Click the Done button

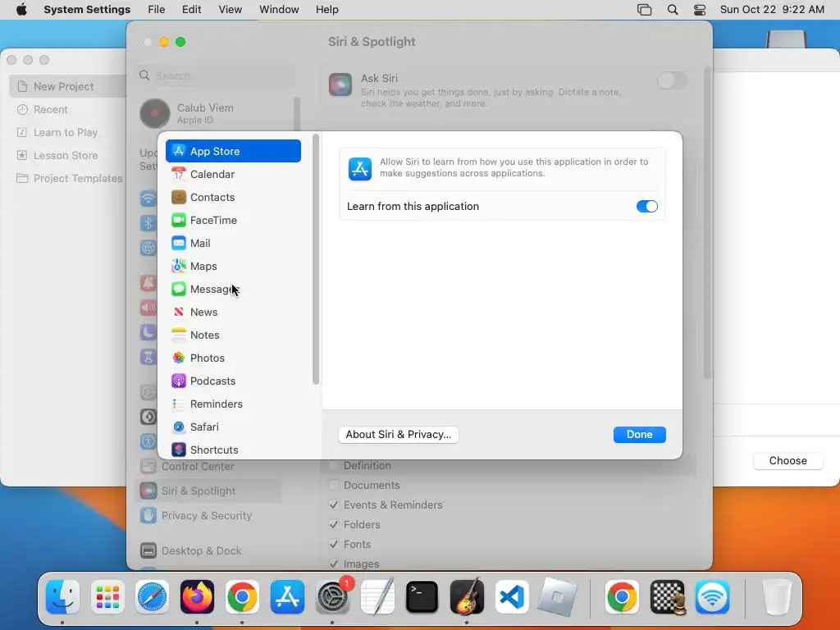point(639,435)
